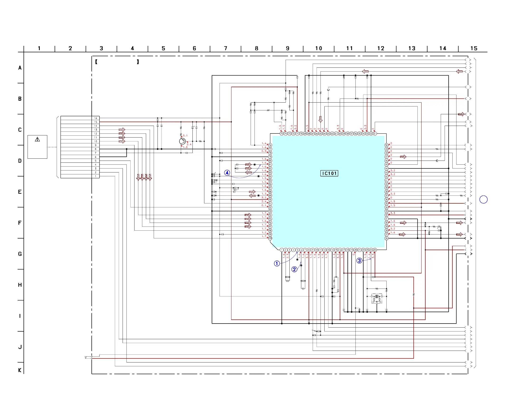Click pin 8 on the left connector
The height and width of the screenshot is (400, 532).
[x=96, y=149]
